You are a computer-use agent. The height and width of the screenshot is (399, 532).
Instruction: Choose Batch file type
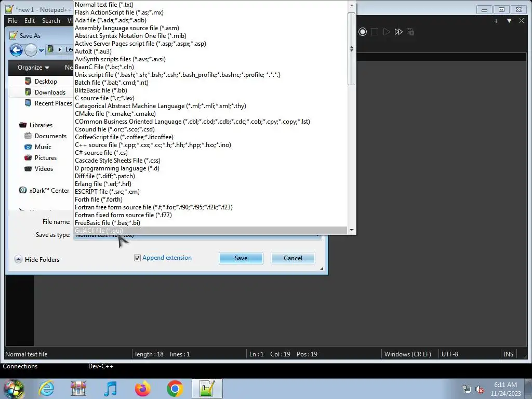click(x=210, y=83)
